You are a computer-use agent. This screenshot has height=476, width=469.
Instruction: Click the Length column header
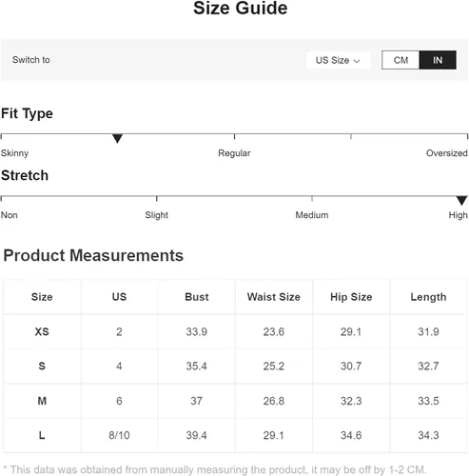(428, 297)
